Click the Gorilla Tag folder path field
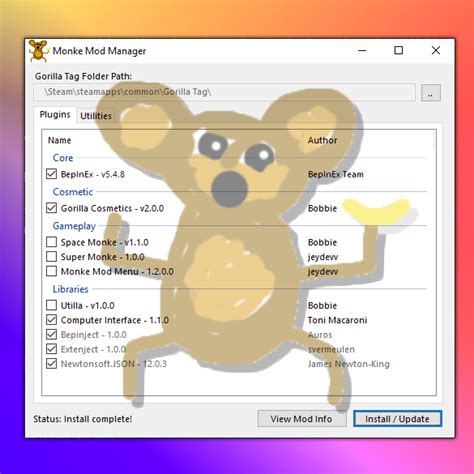474x474 pixels. tap(225, 92)
